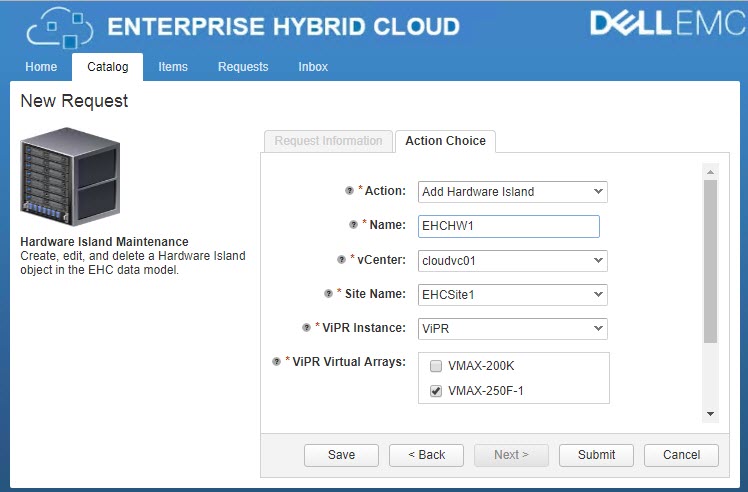Open the Requests tab
748x492 pixels.
[243, 67]
